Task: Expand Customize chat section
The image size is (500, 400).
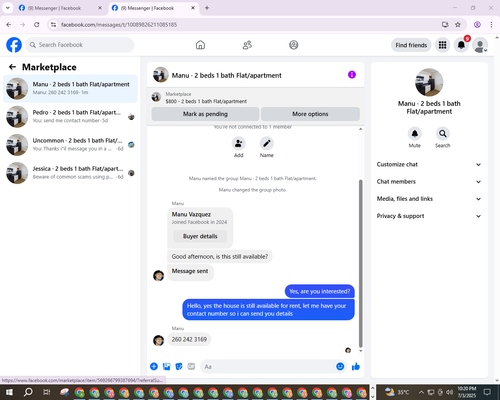Action: (x=429, y=164)
